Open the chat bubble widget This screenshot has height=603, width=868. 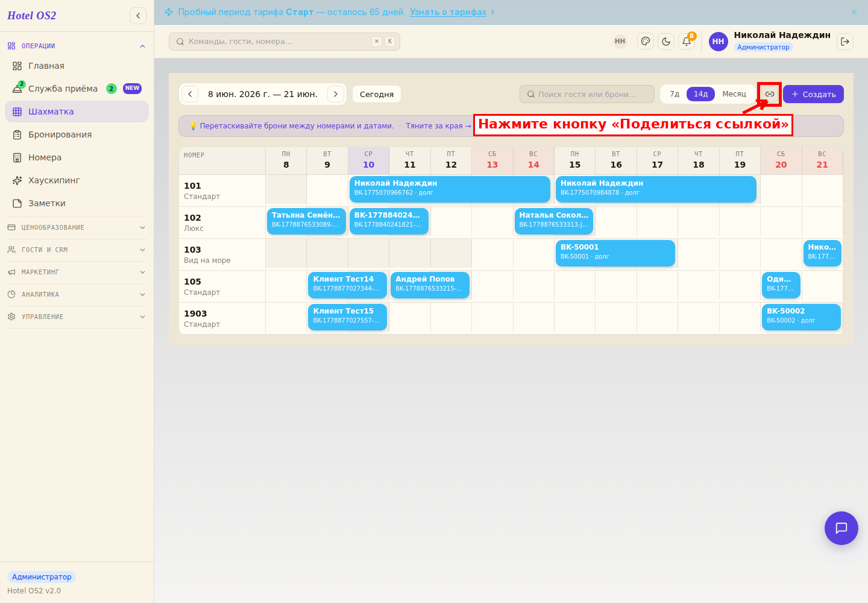click(841, 528)
